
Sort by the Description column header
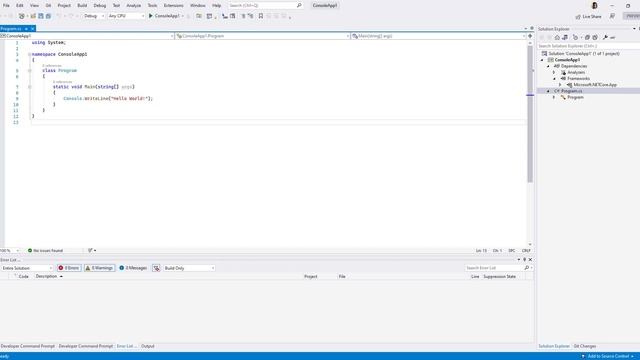click(x=46, y=276)
